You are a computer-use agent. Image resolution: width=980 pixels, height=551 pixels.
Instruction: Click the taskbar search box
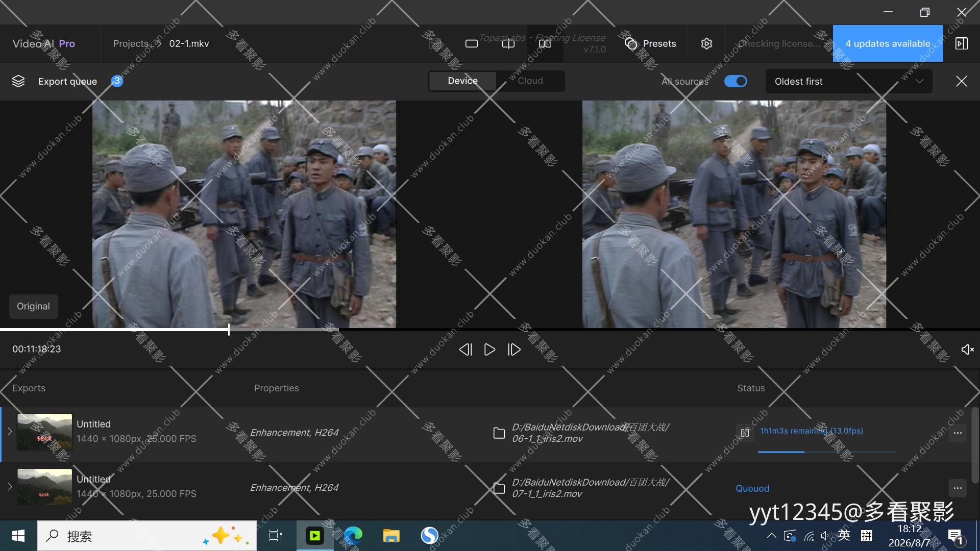click(x=147, y=536)
